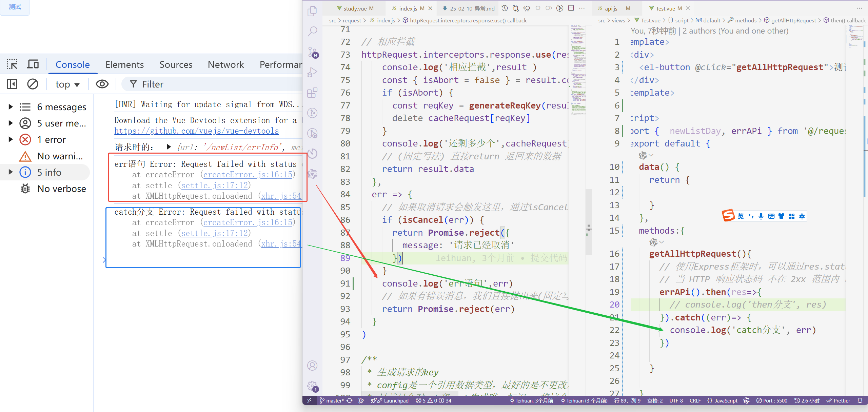Open the vue-devtools GitHub link
Viewport: 868px width, 412px height.
pos(196,131)
